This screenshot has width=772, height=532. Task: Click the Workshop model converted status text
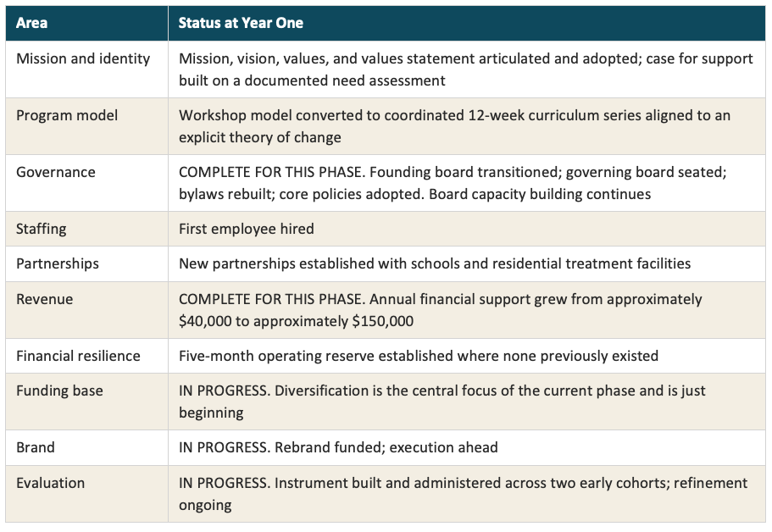tap(454, 126)
